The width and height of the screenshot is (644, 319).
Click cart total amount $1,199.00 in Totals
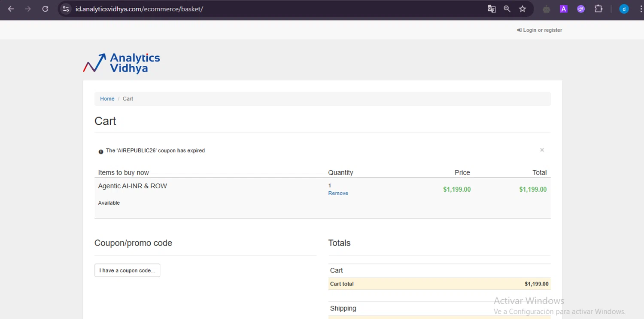pyautogui.click(x=537, y=284)
